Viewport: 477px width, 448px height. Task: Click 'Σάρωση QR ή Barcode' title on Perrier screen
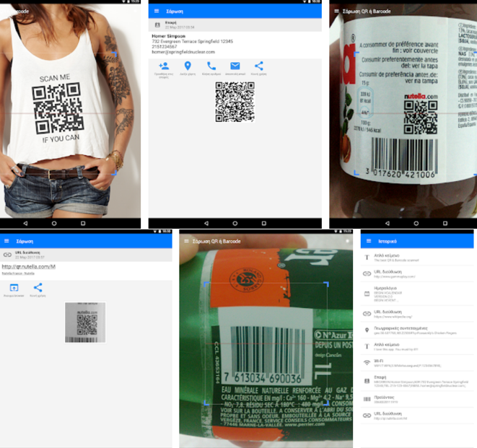click(216, 241)
